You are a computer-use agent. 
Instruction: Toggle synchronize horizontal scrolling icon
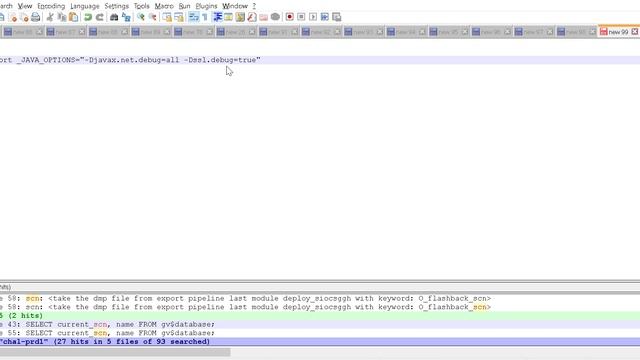tap(179, 17)
